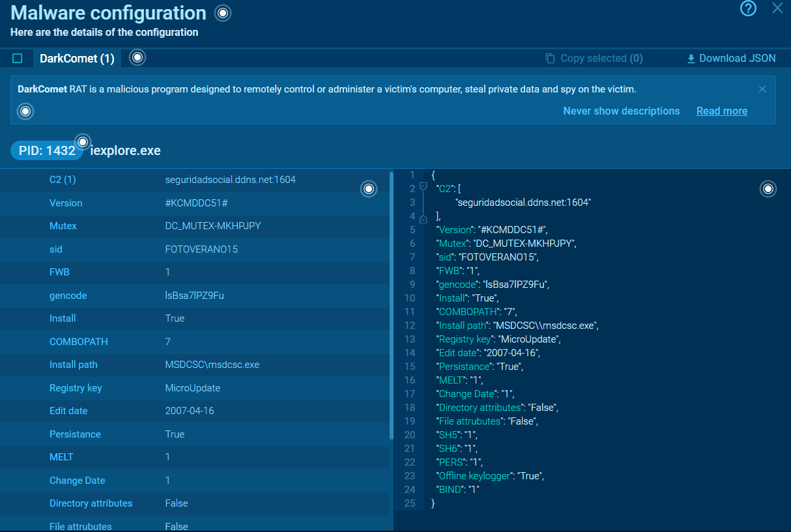The height and width of the screenshot is (532, 791).
Task: Select the Install path row label
Action: coord(74,365)
